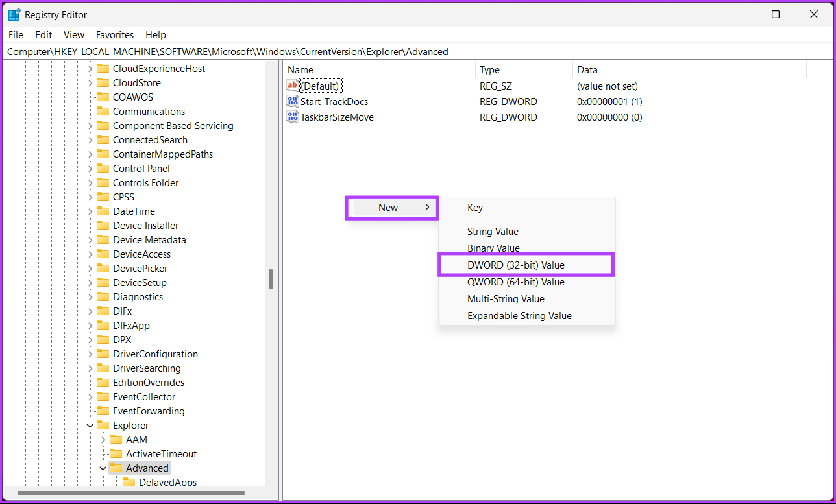Image resolution: width=836 pixels, height=504 pixels.
Task: Open the View menu
Action: click(74, 35)
